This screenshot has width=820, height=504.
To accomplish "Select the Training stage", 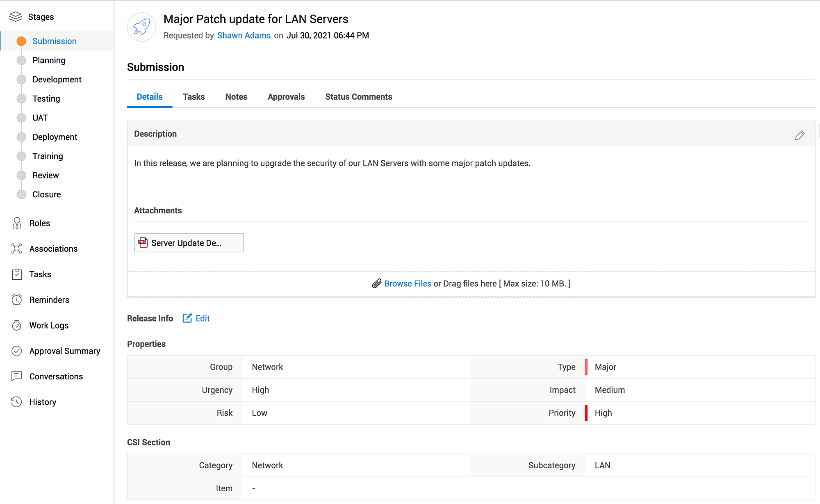I will 48,156.
